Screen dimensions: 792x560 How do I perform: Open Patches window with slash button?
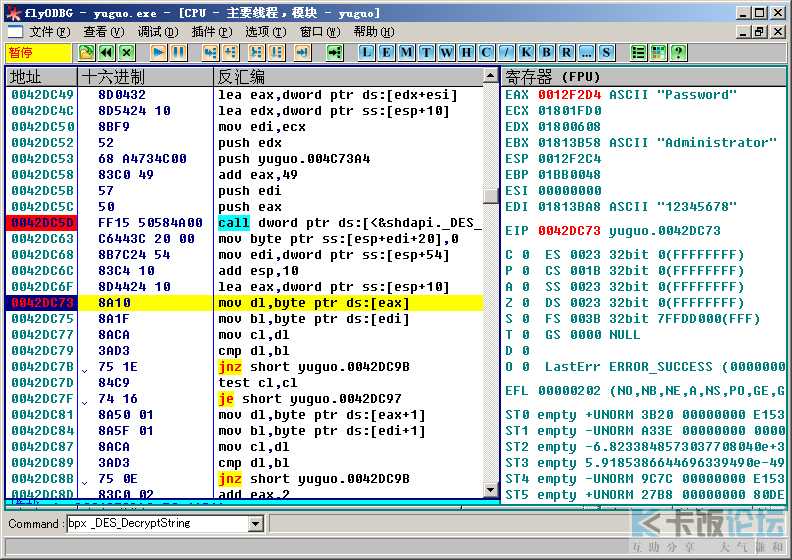(x=506, y=53)
